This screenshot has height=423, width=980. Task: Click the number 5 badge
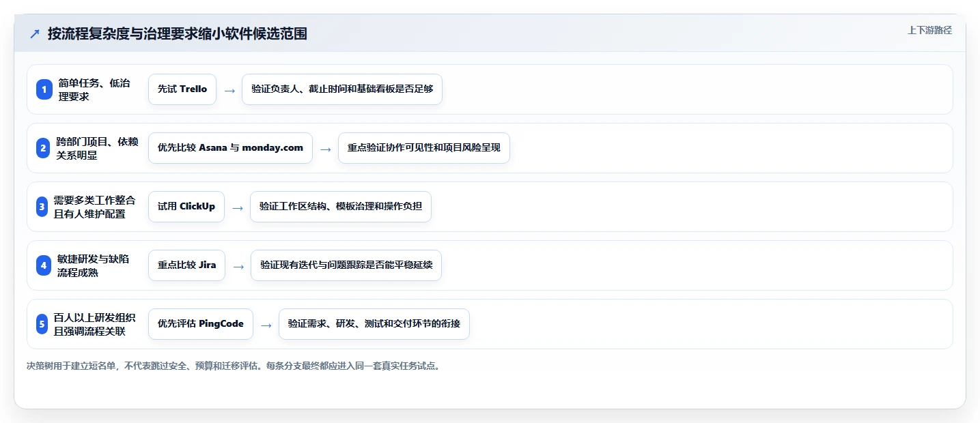[x=42, y=324]
